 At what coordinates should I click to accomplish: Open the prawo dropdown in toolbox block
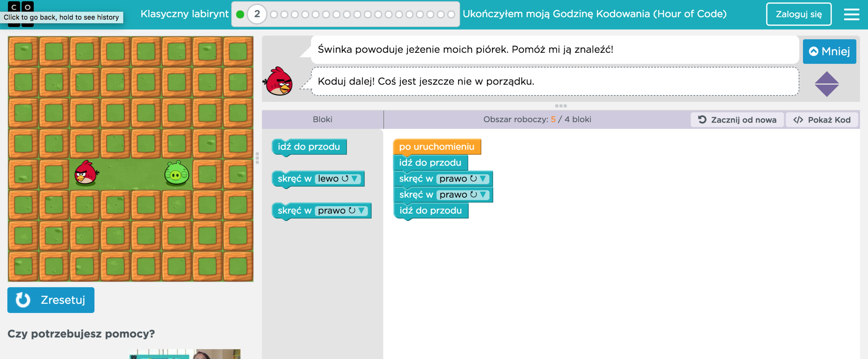341,211
